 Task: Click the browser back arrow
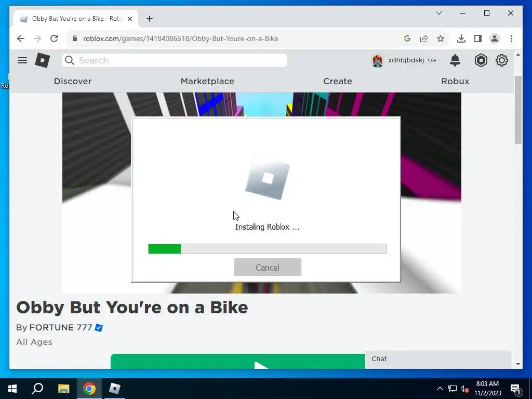(x=21, y=38)
